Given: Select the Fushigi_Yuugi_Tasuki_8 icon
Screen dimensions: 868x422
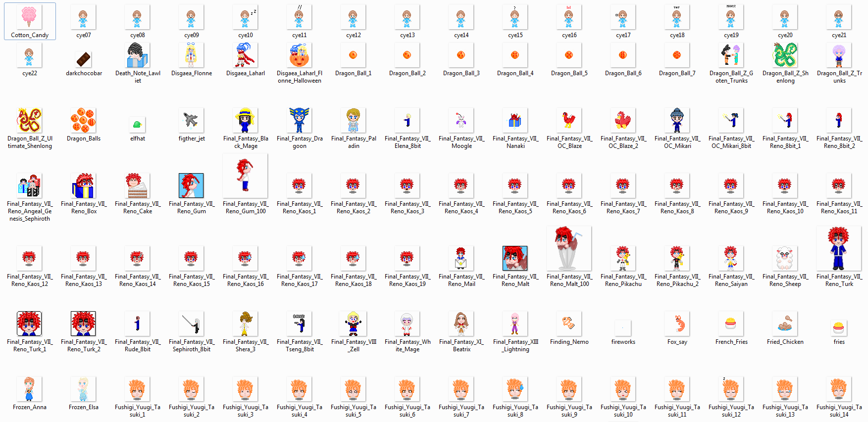Looking at the screenshot, I should coord(515,389).
